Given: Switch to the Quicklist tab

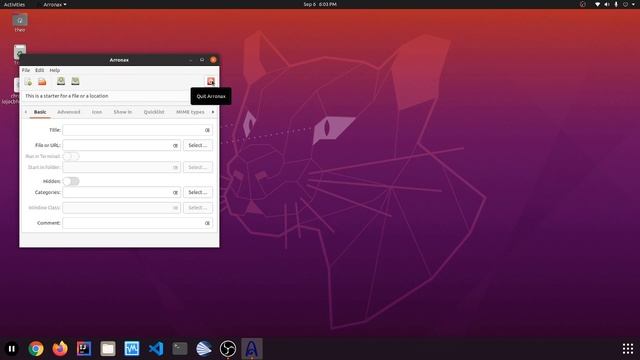Looking at the screenshot, I should click(154, 112).
